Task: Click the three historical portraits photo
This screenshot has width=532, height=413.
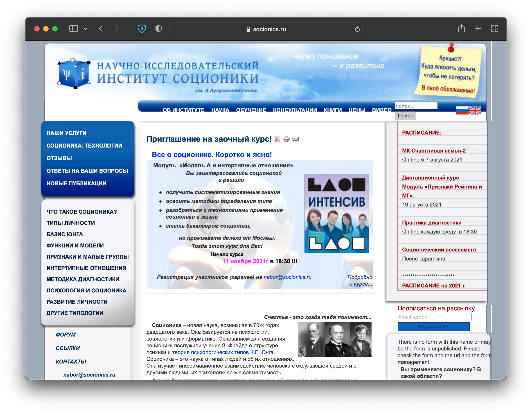Action: click(x=334, y=339)
